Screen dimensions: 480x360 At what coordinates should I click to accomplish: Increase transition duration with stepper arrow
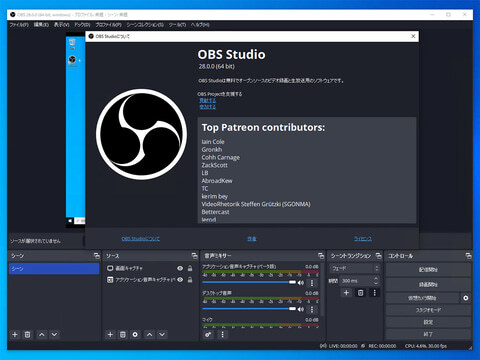(376, 278)
